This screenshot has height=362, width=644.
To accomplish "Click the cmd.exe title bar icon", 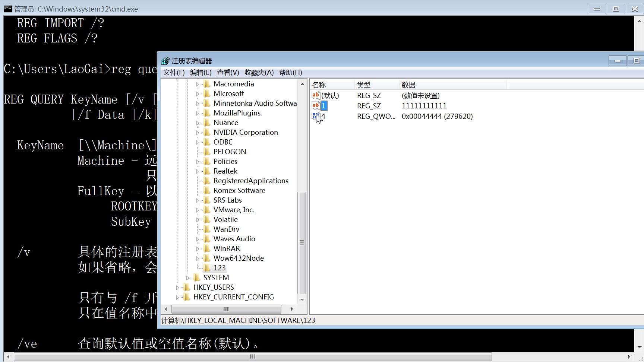I will (7, 9).
